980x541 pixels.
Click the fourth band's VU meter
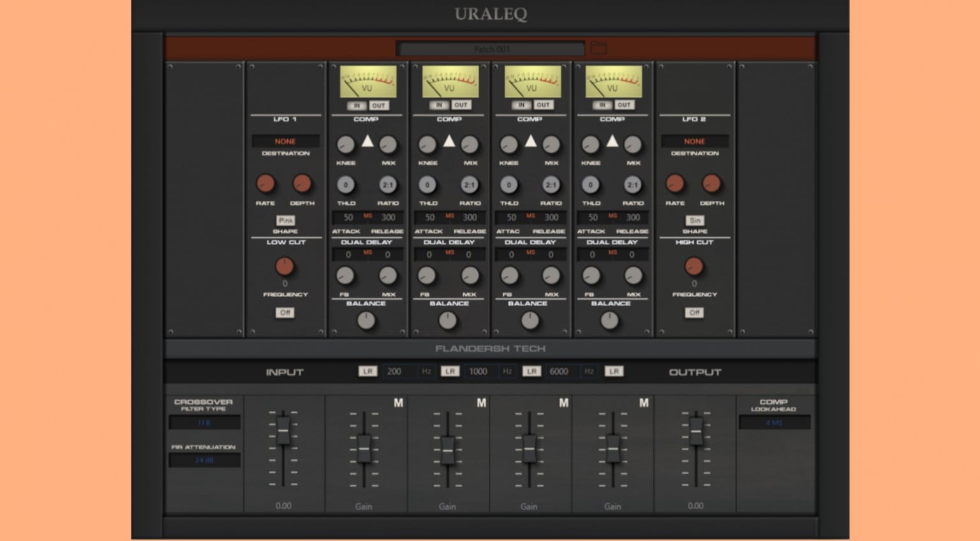point(613,82)
